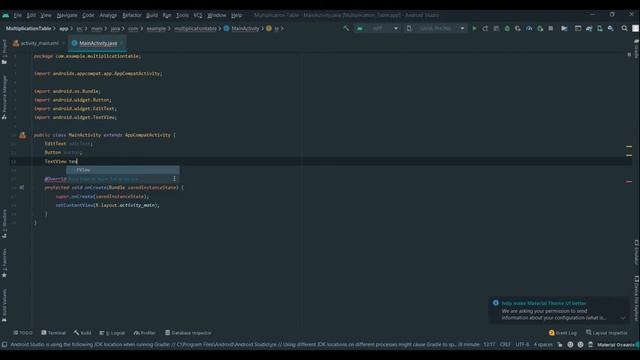The height and width of the screenshot is (360, 640).
Task: Click the red error stripe mark on scrollbar
Action: click(x=629, y=181)
